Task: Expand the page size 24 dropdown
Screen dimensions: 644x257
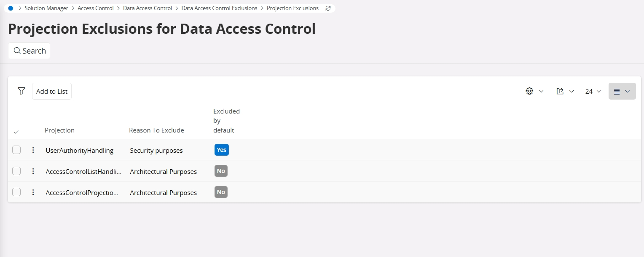Action: [593, 91]
